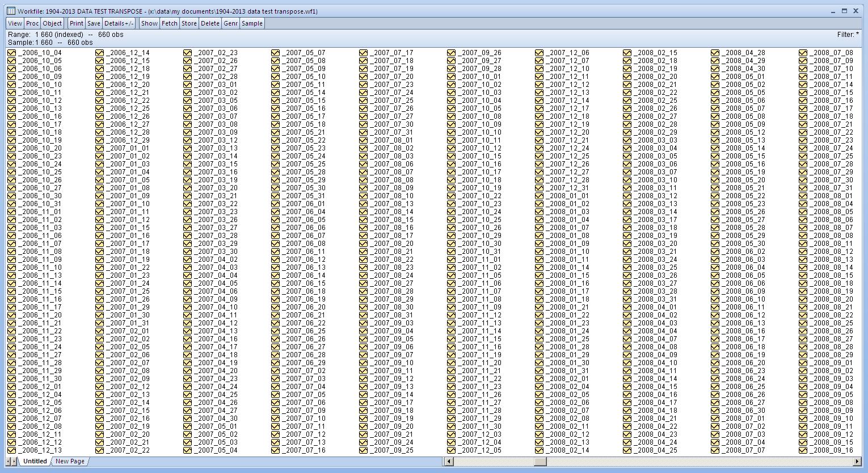Click the Delete button
The width and height of the screenshot is (868, 473).
click(x=210, y=23)
